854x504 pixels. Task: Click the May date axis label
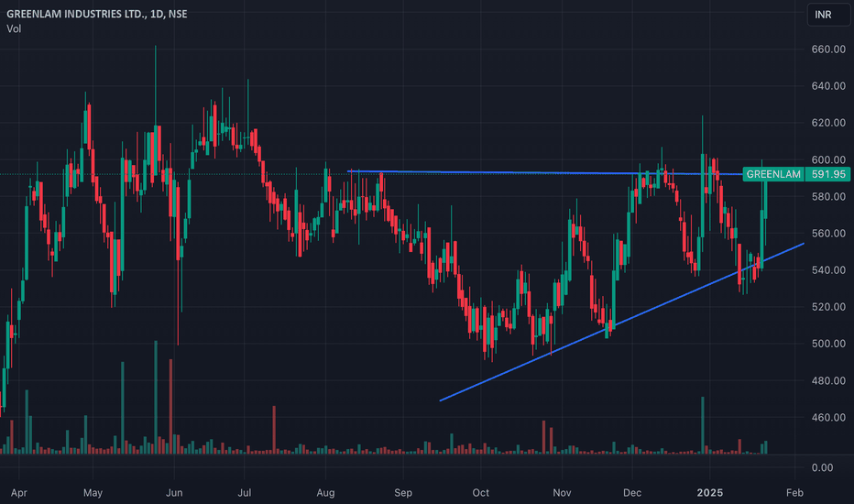[93, 493]
